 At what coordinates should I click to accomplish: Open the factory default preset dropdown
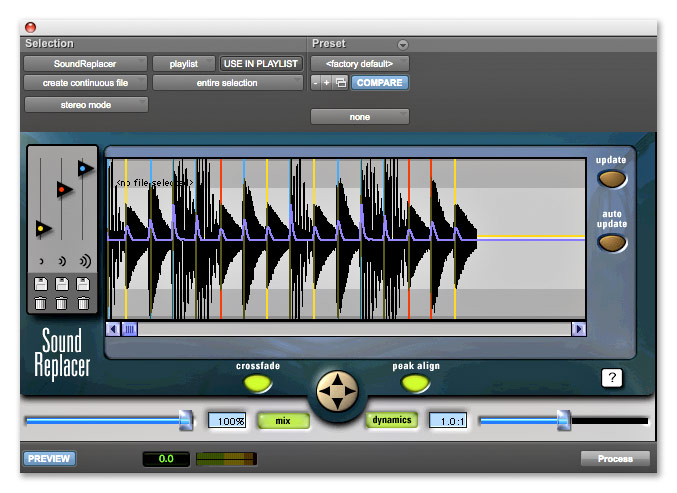359,64
